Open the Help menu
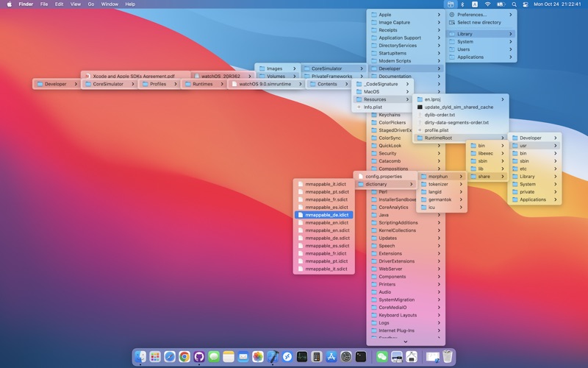Screen dimensions: 588x368 (130, 4)
